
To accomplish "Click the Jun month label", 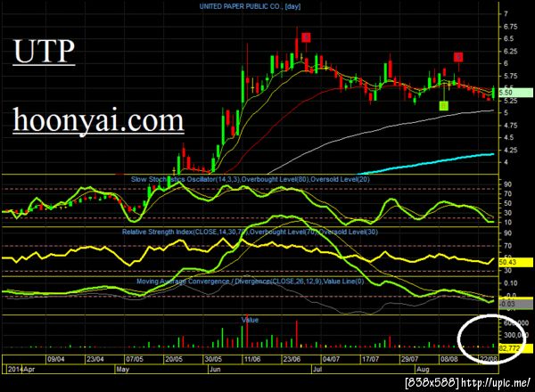I will tap(215, 369).
